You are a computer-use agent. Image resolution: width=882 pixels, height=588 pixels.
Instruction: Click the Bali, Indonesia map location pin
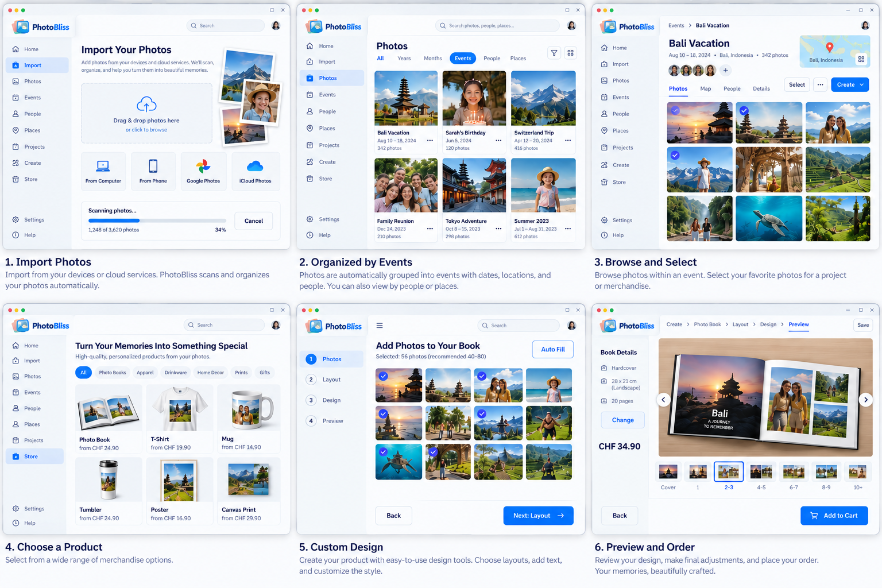829,48
